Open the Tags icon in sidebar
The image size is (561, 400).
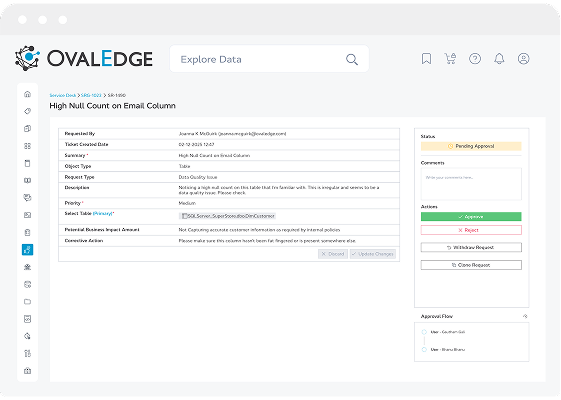pyautogui.click(x=28, y=111)
